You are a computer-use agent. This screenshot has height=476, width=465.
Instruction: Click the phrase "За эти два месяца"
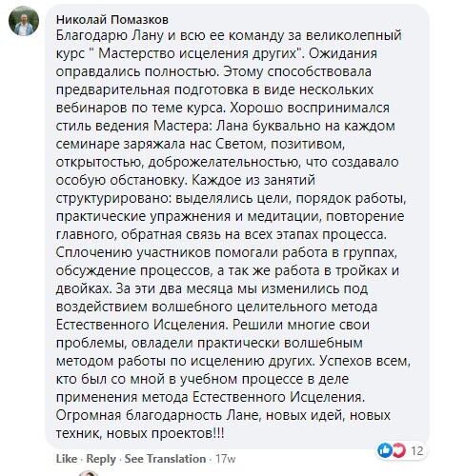(x=180, y=288)
